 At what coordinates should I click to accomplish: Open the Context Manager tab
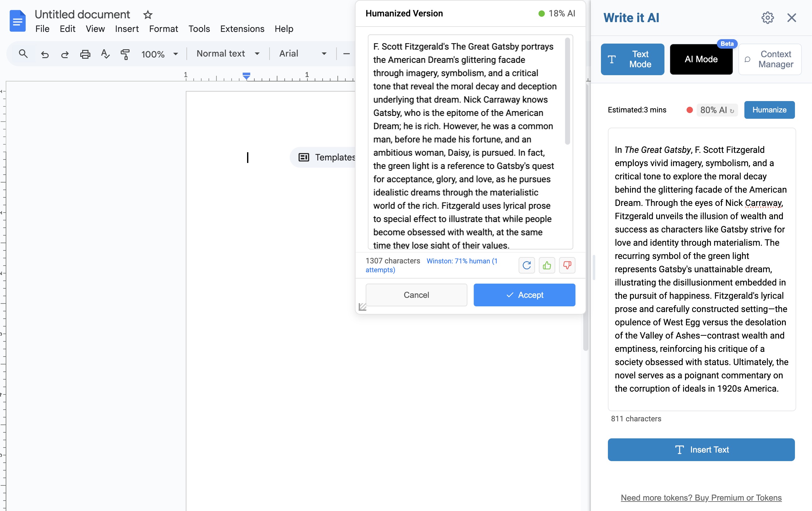pyautogui.click(x=770, y=59)
